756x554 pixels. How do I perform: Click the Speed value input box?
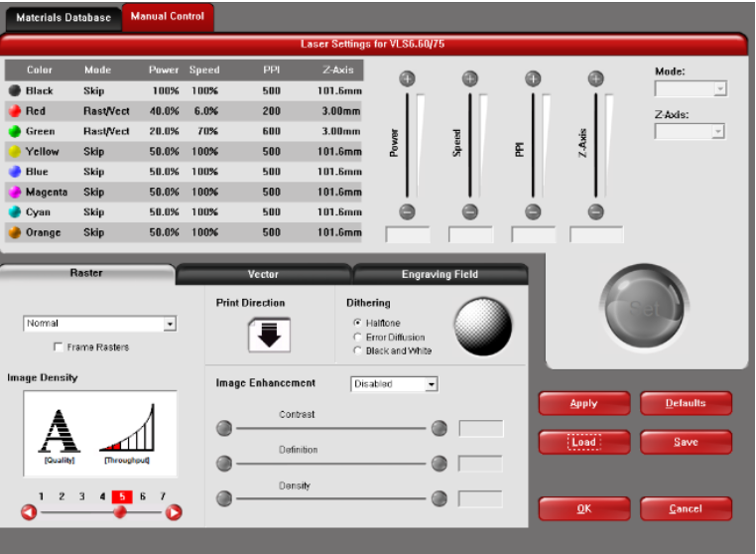pyautogui.click(x=470, y=234)
